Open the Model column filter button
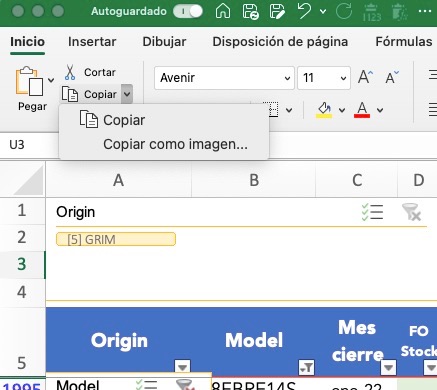This screenshot has width=437, height=390. [306, 367]
